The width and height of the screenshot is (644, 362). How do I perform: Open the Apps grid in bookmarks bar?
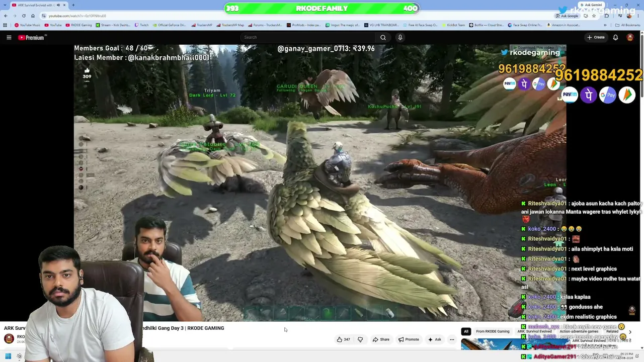click(x=6, y=25)
